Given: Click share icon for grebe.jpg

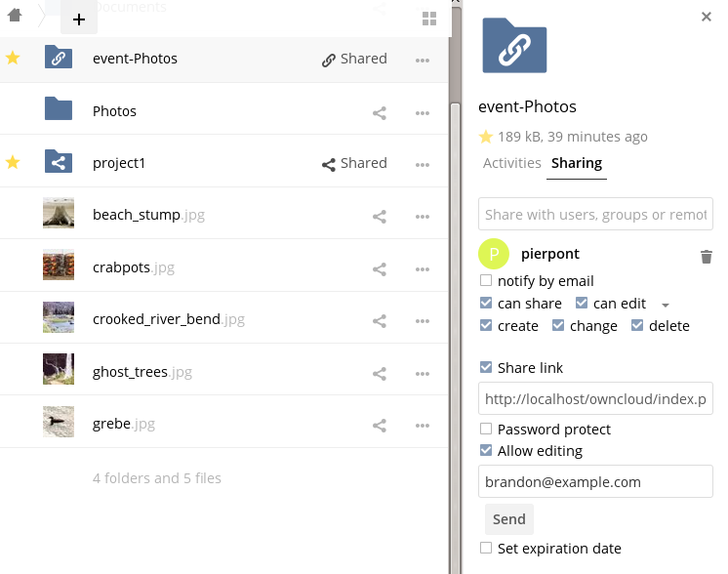Looking at the screenshot, I should [380, 426].
